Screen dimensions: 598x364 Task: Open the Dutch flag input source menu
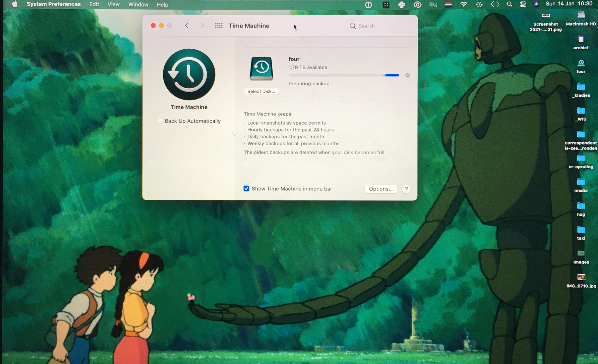pyautogui.click(x=448, y=4)
